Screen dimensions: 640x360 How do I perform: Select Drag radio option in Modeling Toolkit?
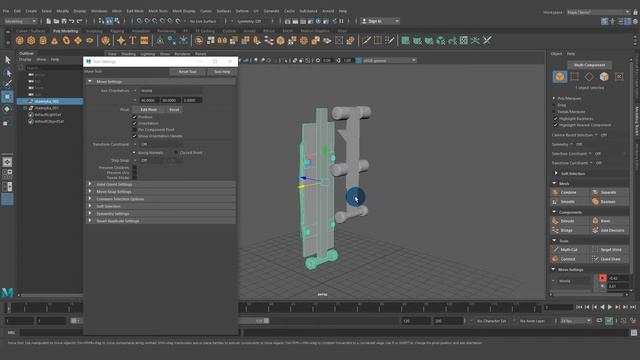pyautogui.click(x=554, y=105)
